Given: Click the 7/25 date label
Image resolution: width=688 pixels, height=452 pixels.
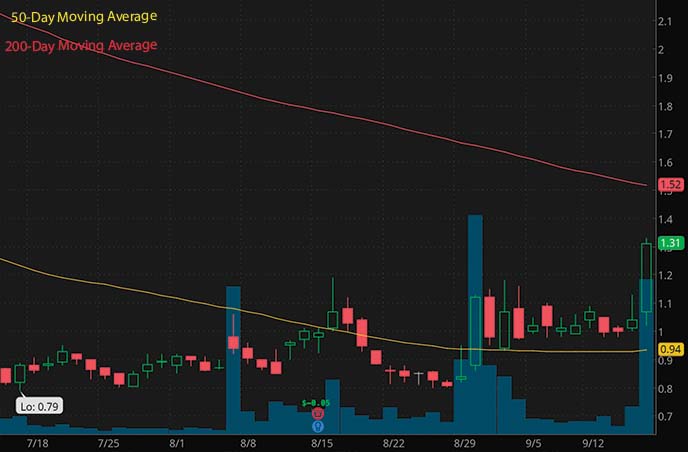Looking at the screenshot, I should coord(108,443).
